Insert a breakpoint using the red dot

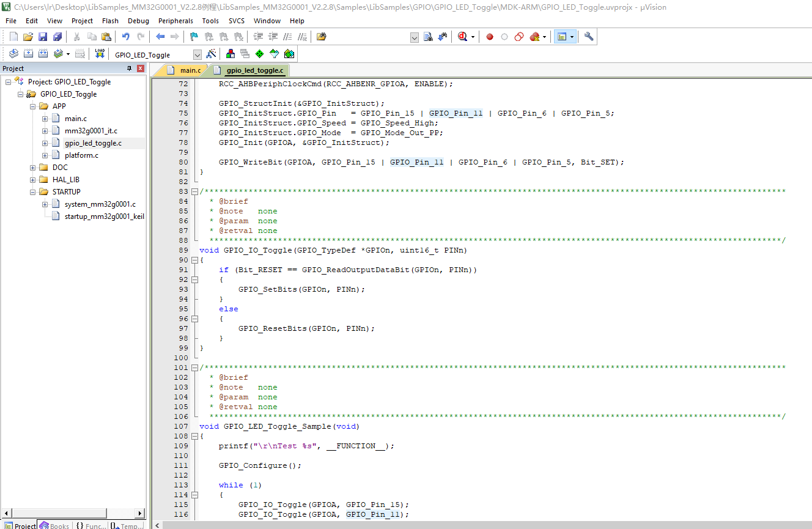pyautogui.click(x=490, y=37)
